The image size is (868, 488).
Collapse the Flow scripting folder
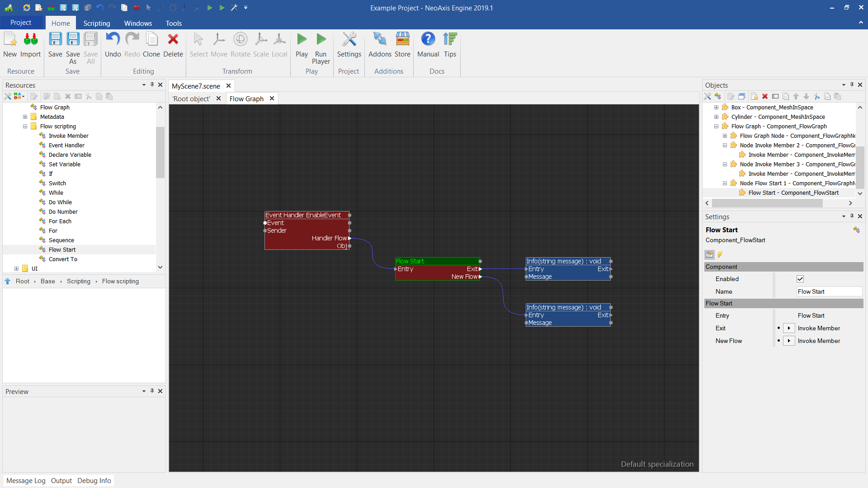[25, 127]
